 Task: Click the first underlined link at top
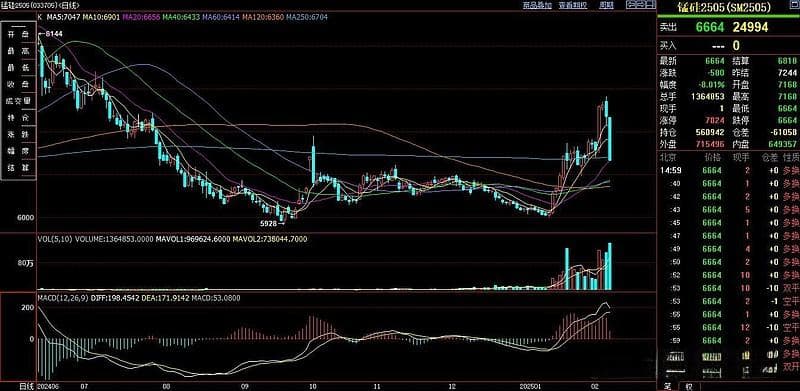coord(538,5)
